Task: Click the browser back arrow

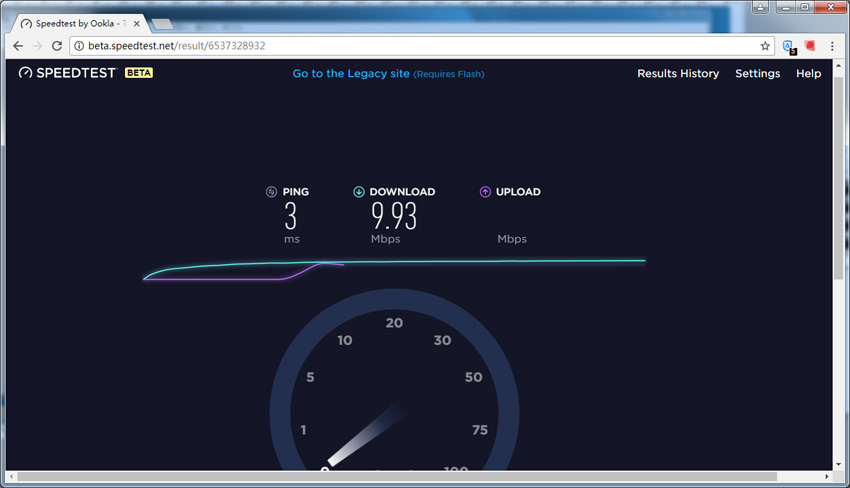Action: click(18, 46)
